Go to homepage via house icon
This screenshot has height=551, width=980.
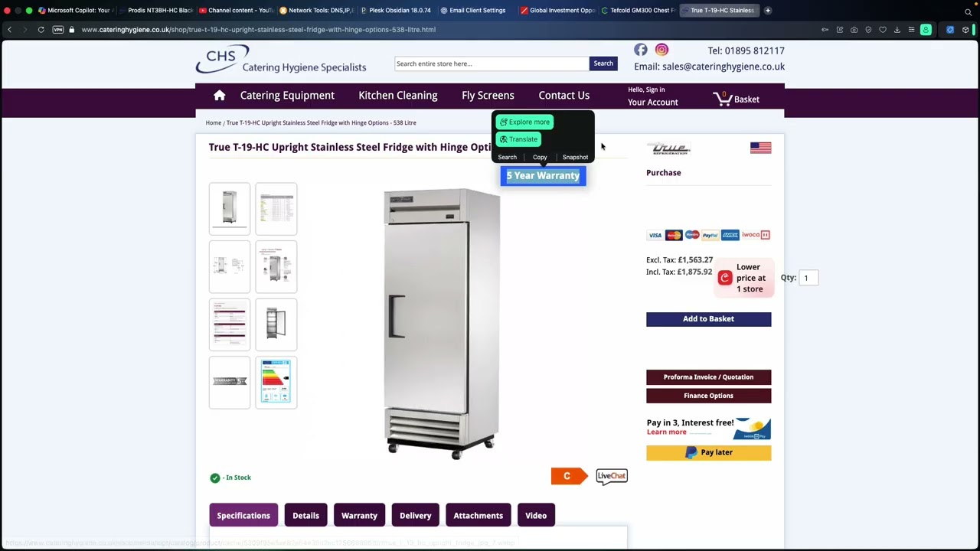[x=220, y=96]
